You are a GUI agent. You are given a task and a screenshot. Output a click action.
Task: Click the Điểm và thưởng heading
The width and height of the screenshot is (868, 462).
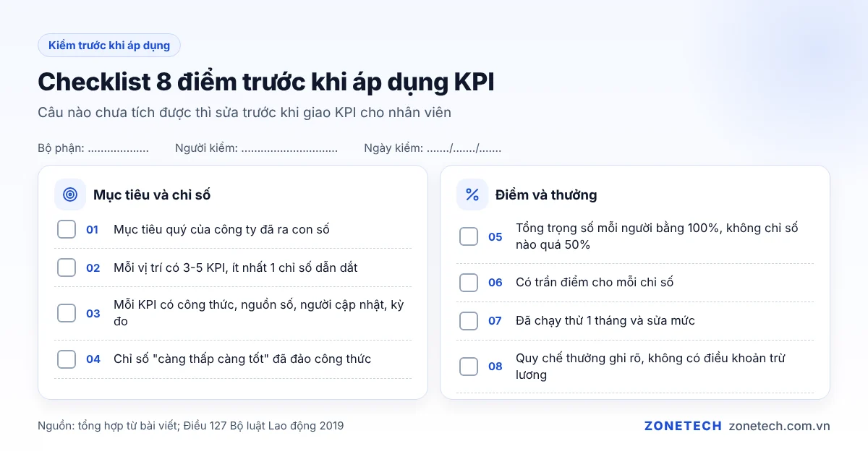click(x=546, y=195)
